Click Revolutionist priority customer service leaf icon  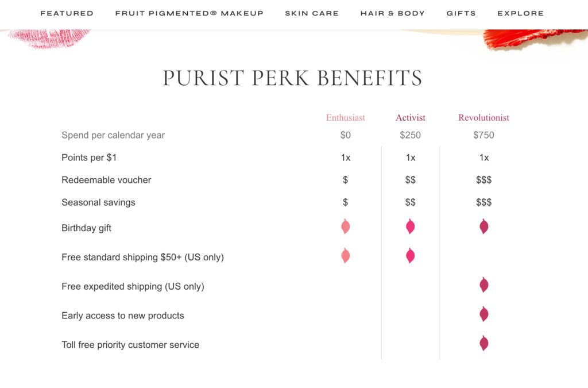click(x=484, y=344)
